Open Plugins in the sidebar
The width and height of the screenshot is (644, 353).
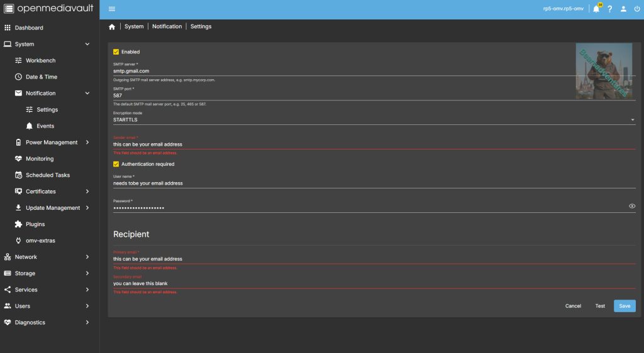click(35, 224)
